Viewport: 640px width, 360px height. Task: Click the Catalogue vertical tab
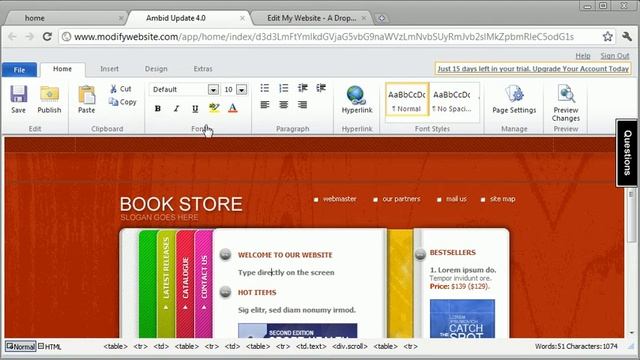point(185,282)
